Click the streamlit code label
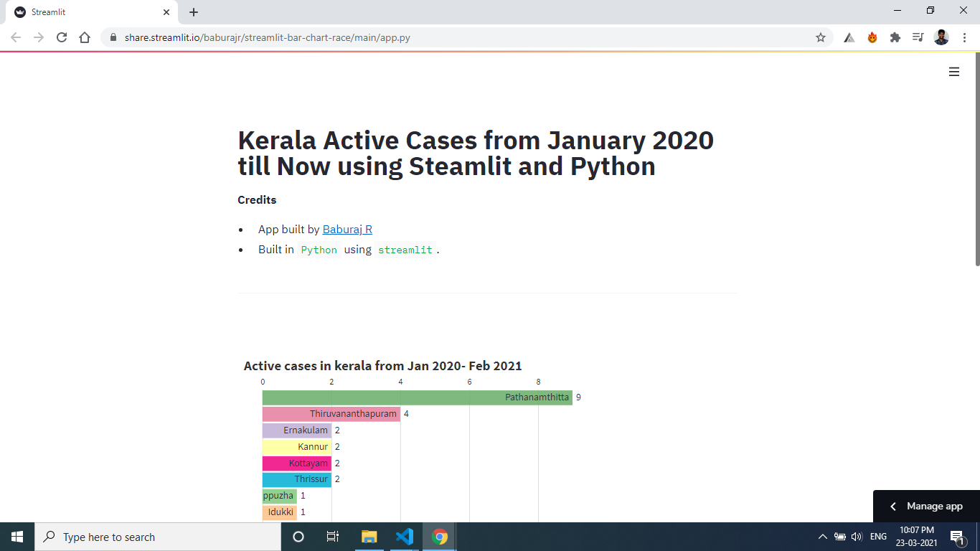This screenshot has width=980, height=551. (x=405, y=250)
